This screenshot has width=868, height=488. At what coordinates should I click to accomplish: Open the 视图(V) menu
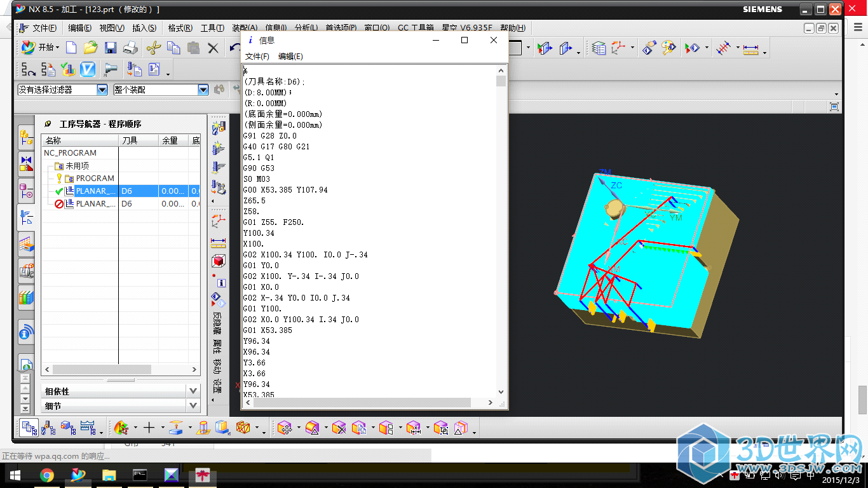(112, 28)
